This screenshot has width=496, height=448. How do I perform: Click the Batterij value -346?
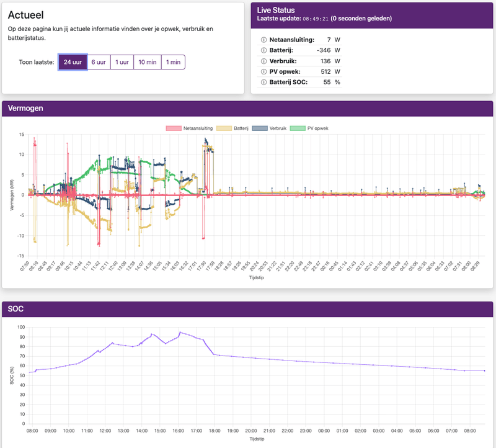click(x=324, y=50)
